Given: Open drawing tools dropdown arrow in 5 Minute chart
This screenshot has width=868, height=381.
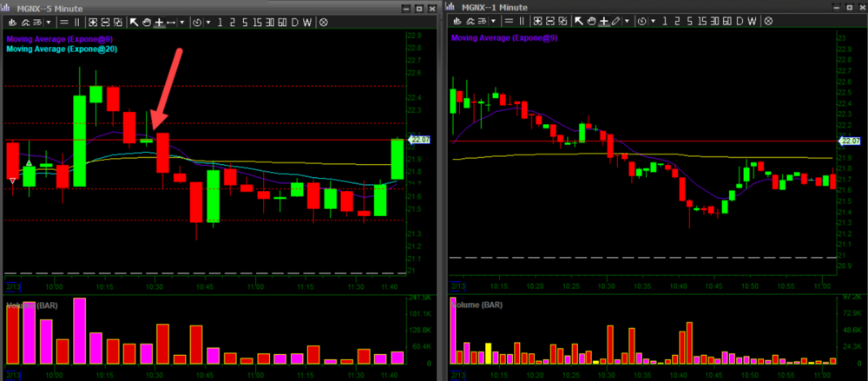Looking at the screenshot, I should tap(181, 22).
